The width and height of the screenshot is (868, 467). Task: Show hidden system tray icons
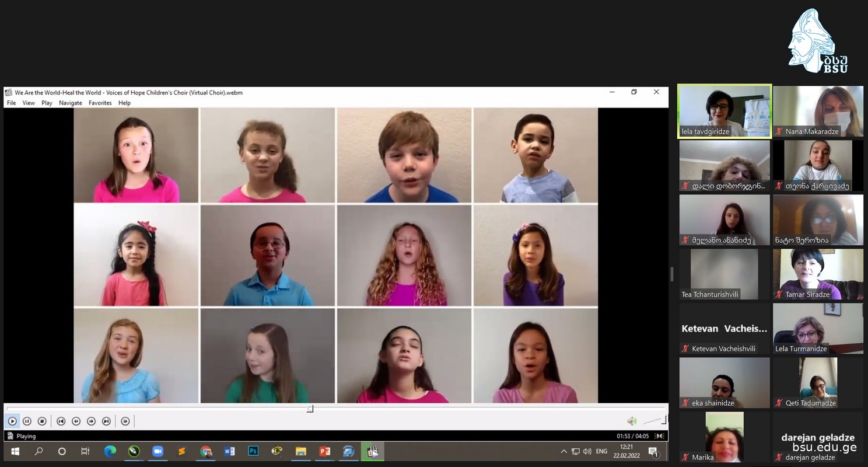coord(563,451)
